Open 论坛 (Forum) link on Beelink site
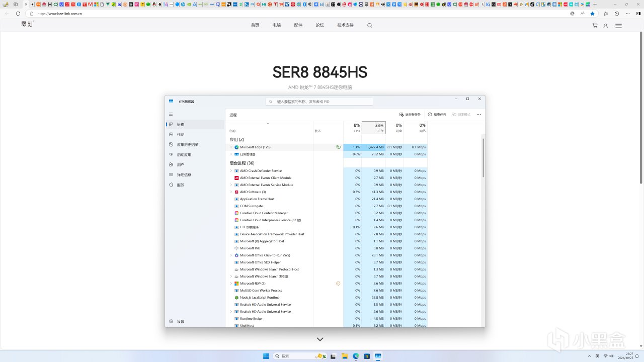The image size is (644, 362). [x=320, y=25]
